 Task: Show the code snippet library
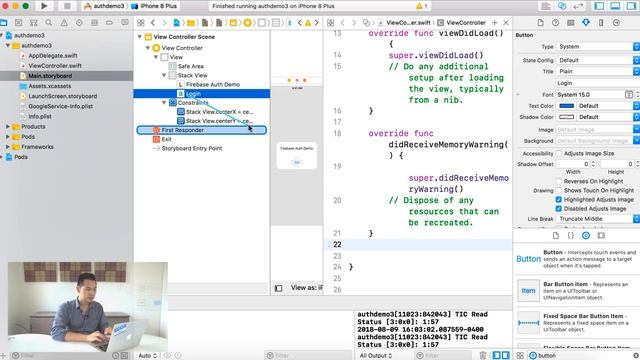coord(571,236)
